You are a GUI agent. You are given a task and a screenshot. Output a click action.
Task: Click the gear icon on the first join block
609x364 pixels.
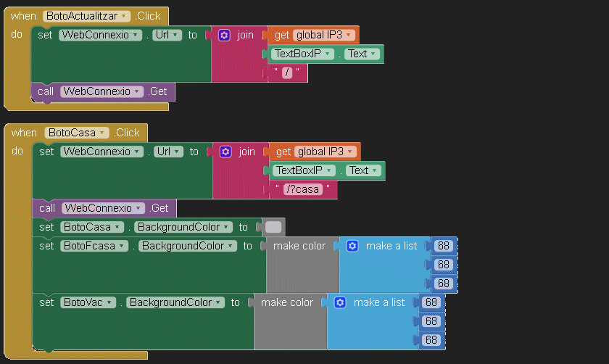click(224, 35)
